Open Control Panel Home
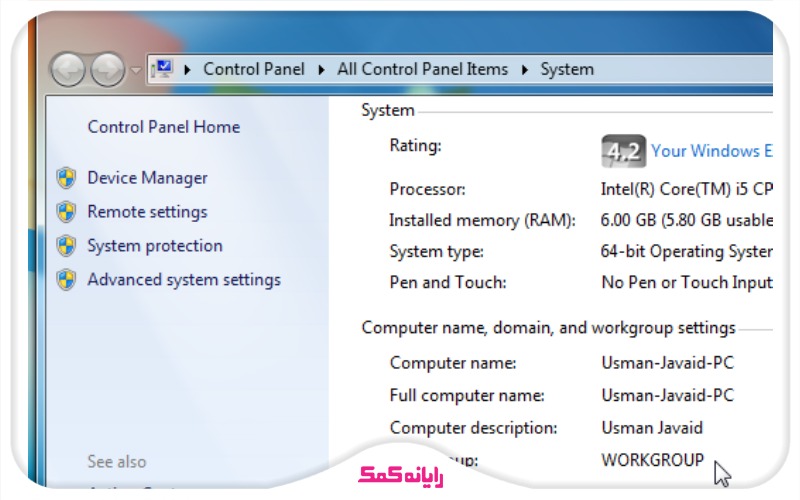The height and width of the screenshot is (500, 800). (x=164, y=127)
